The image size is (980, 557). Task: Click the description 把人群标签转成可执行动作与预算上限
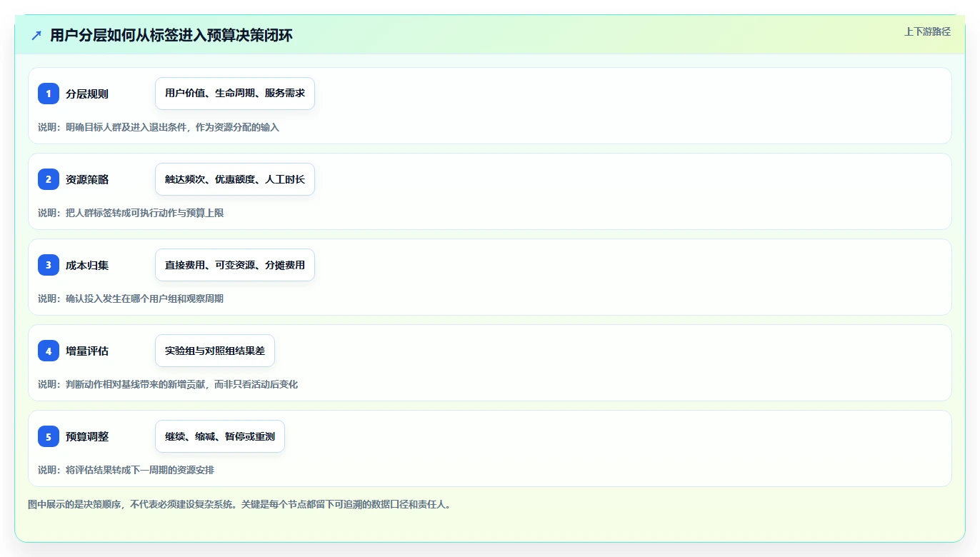(x=145, y=213)
